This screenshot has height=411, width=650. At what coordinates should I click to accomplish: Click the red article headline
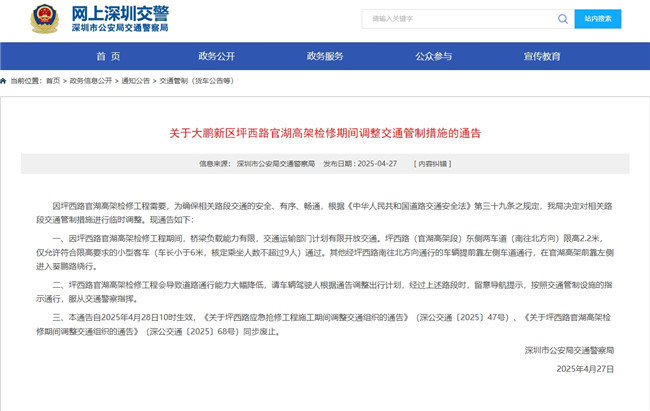[x=324, y=133]
